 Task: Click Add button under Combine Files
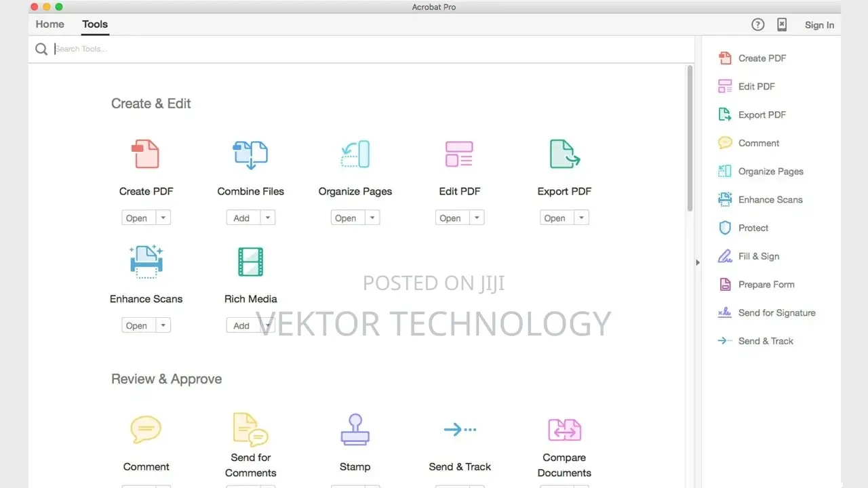[x=243, y=218]
